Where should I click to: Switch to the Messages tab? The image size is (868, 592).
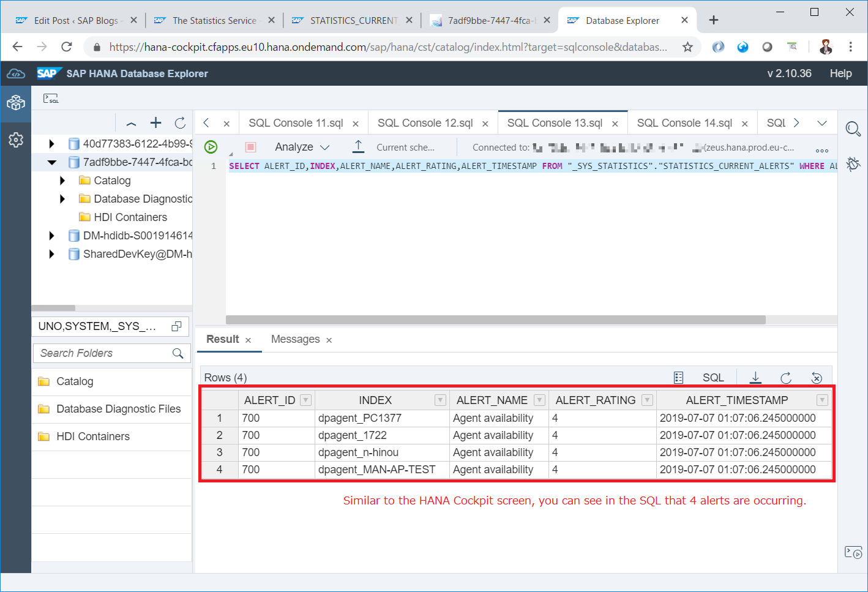pos(295,339)
